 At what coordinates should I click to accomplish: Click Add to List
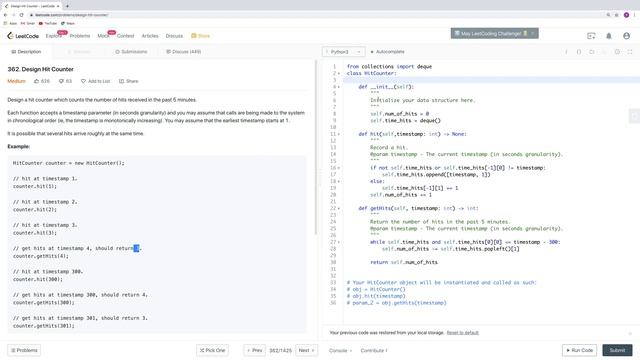[x=96, y=81]
